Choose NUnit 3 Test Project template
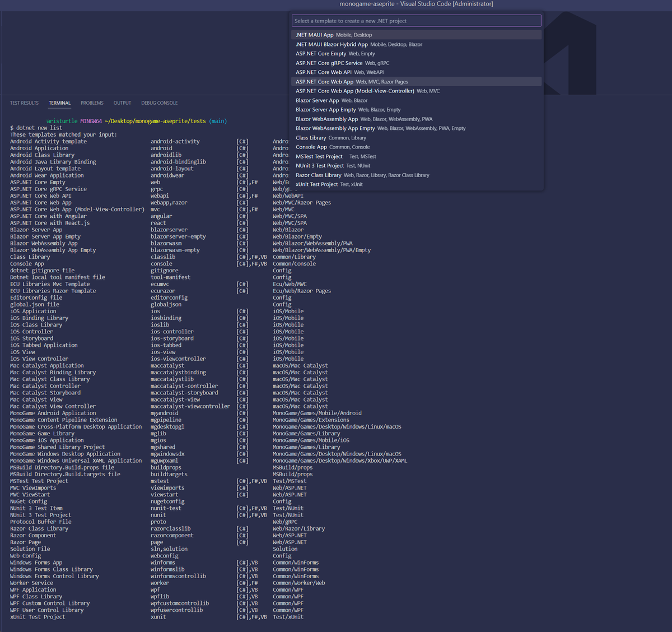672x632 pixels. pyautogui.click(x=417, y=166)
